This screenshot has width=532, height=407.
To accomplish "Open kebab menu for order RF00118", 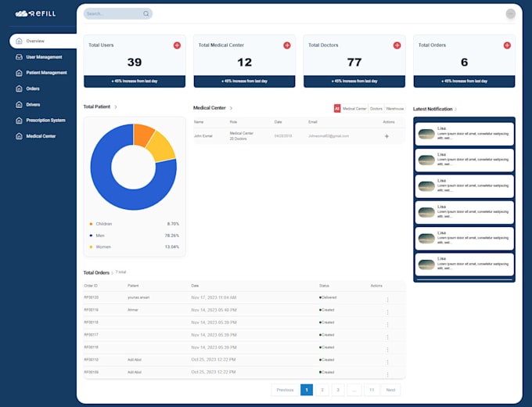I will tap(387, 324).
